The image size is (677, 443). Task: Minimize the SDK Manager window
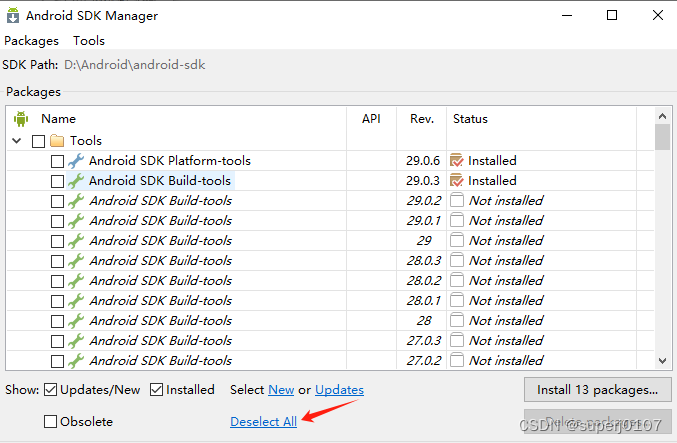coord(567,15)
